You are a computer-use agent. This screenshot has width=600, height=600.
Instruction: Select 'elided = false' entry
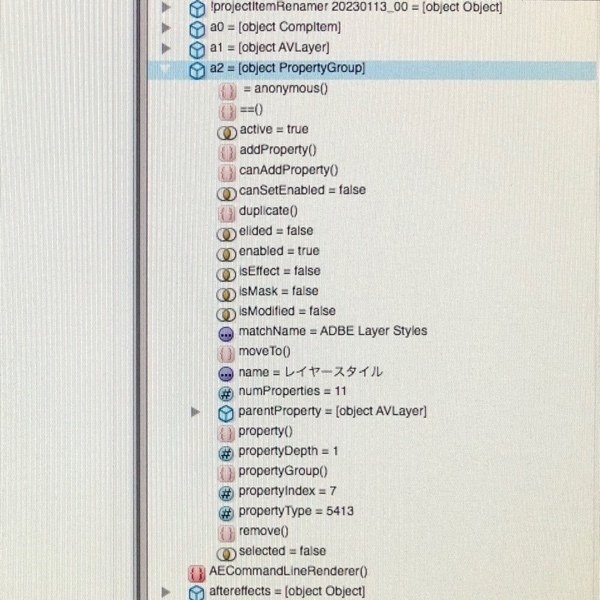tap(276, 231)
